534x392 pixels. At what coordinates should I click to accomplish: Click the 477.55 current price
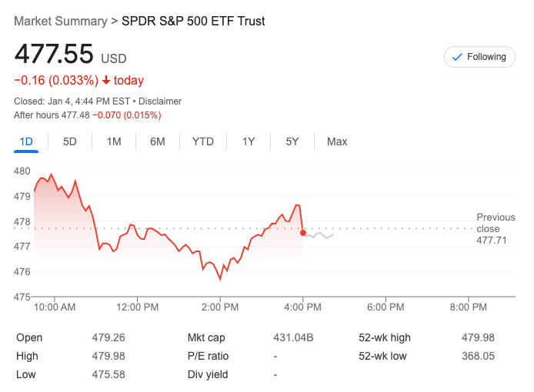pos(54,55)
